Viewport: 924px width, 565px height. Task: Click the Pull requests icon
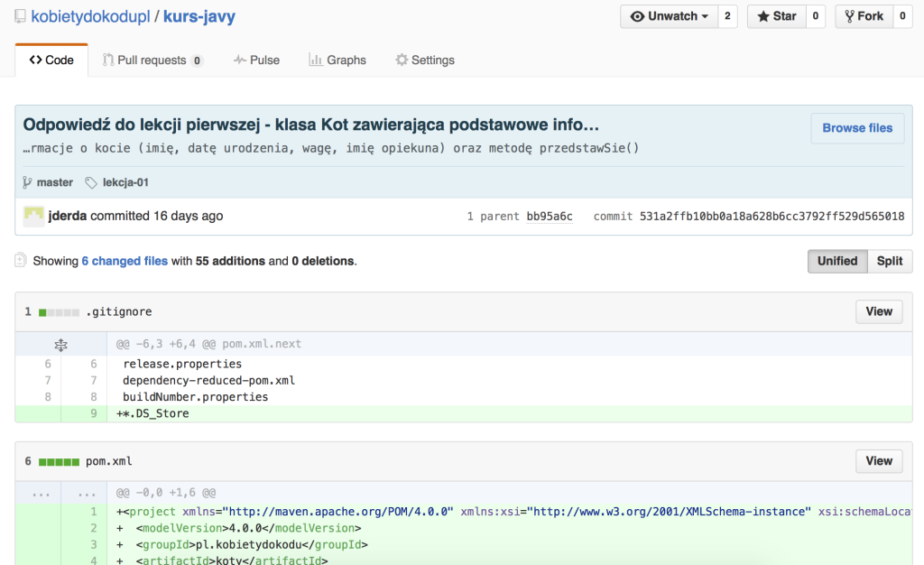[108, 60]
